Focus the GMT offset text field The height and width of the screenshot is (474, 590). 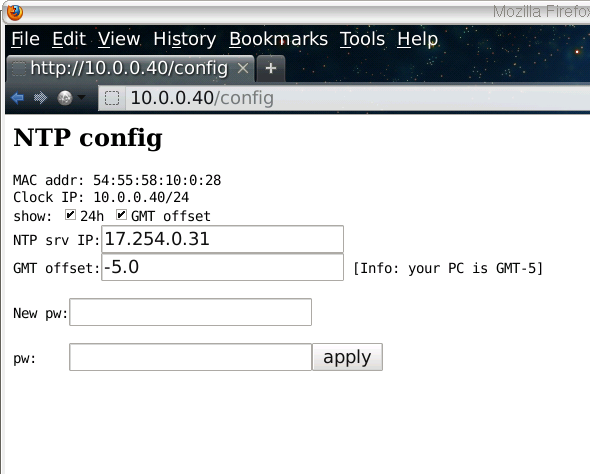tap(222, 267)
